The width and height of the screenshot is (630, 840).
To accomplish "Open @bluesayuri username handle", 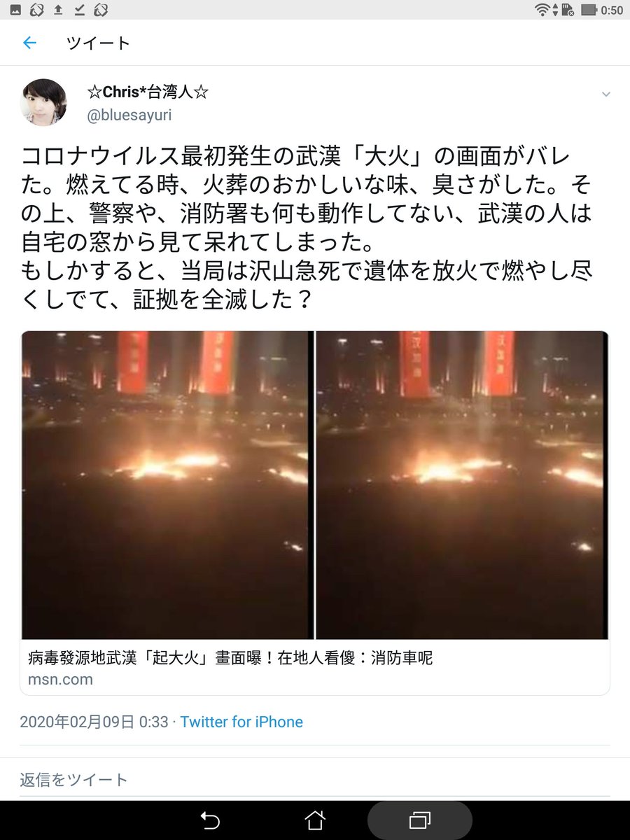I will (129, 115).
